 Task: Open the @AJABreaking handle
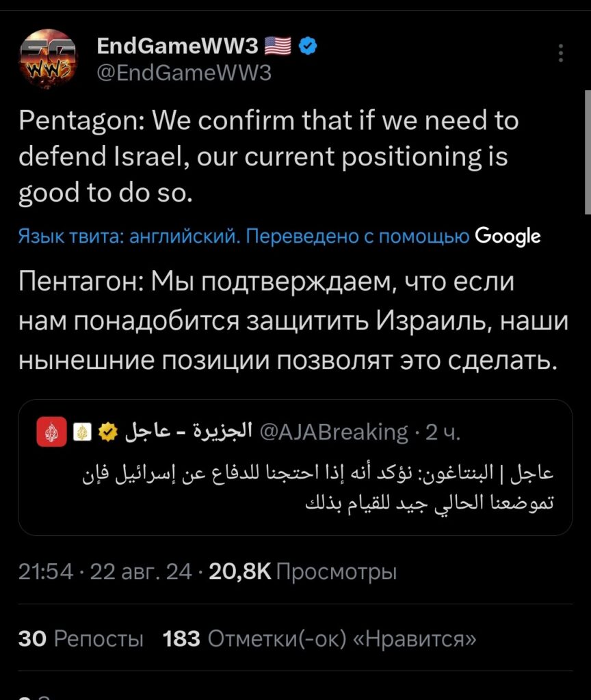334,432
